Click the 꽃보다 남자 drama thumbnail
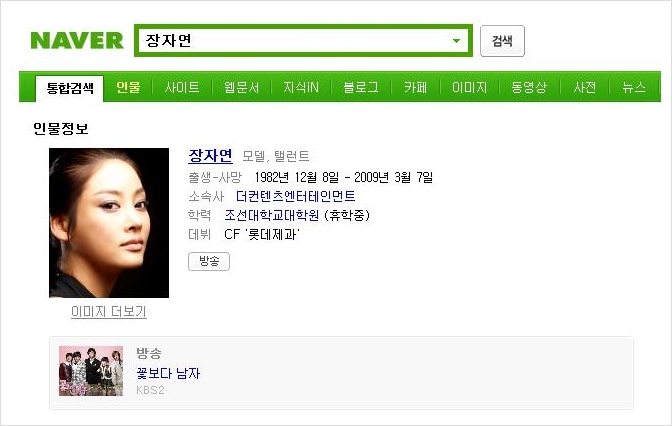This screenshot has height=426, width=672. click(91, 371)
